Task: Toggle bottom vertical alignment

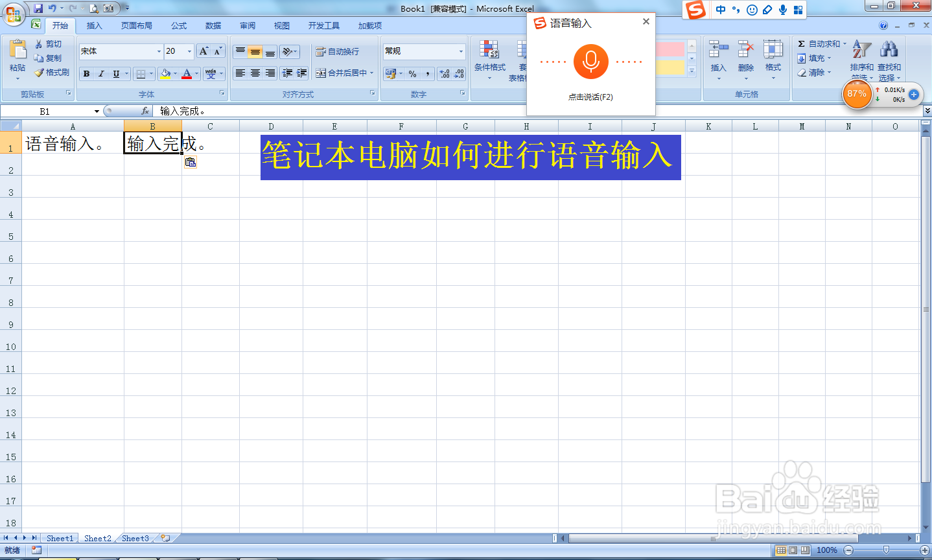Action: [x=270, y=52]
